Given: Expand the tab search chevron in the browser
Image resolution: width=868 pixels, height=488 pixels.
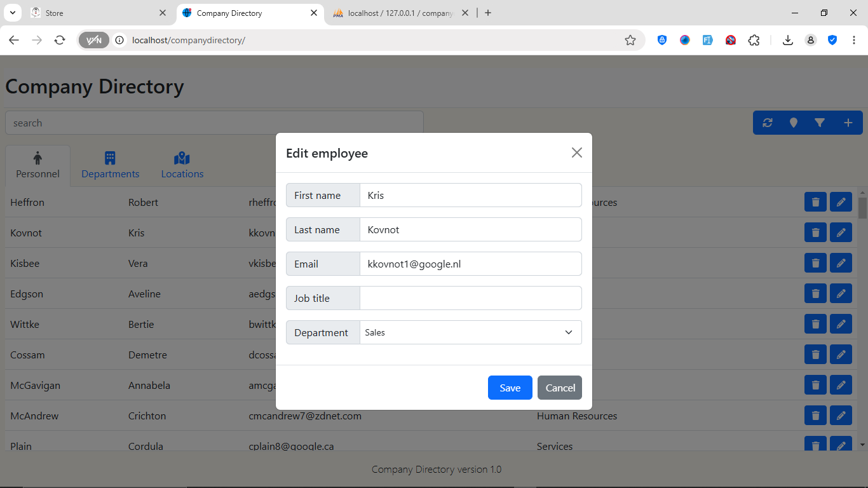Looking at the screenshot, I should [x=12, y=13].
